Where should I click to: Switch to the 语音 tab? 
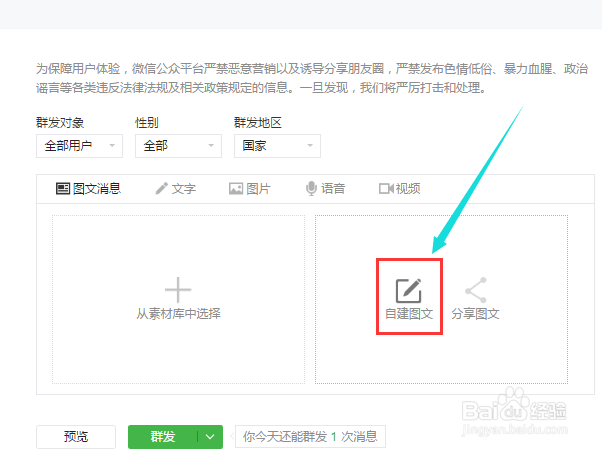click(325, 188)
